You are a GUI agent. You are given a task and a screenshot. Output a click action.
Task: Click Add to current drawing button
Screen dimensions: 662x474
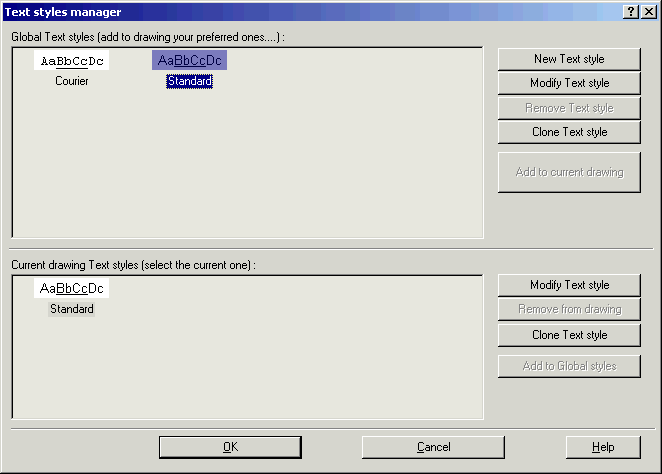[x=569, y=172]
